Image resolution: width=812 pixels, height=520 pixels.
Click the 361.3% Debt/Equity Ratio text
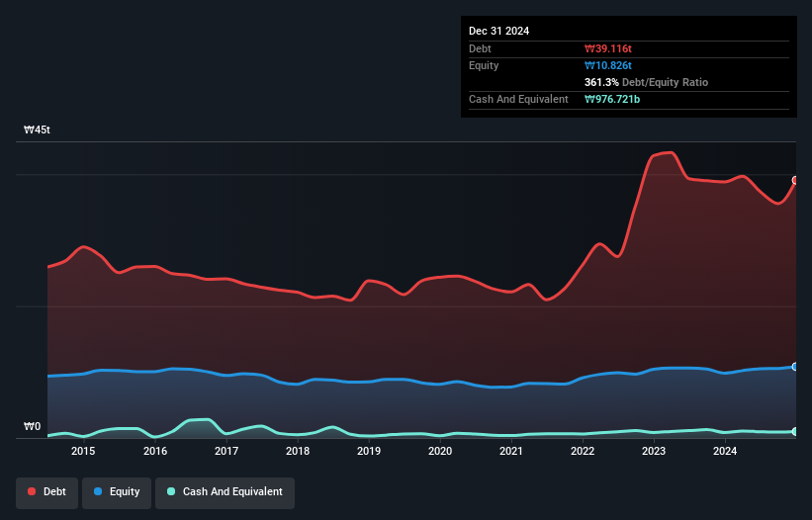tap(646, 82)
